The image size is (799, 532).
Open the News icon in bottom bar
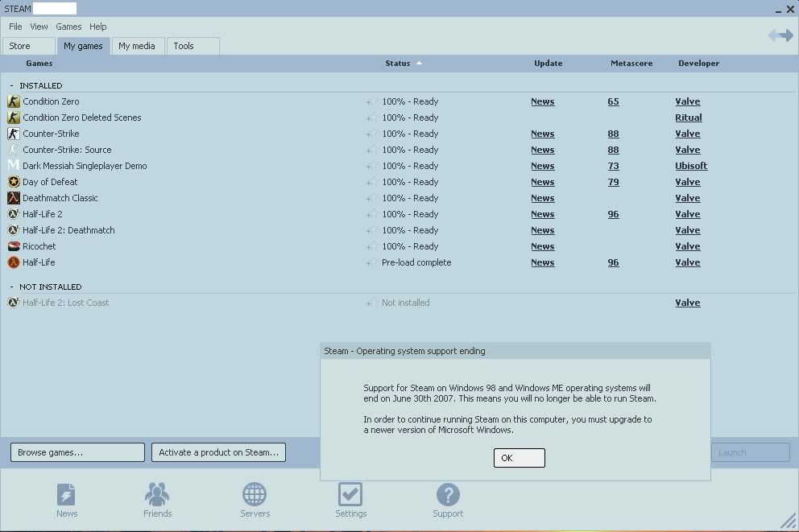click(67, 494)
